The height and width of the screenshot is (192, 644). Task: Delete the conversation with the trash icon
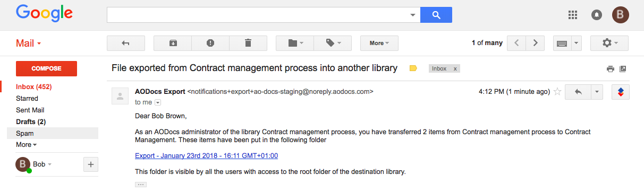pyautogui.click(x=248, y=43)
